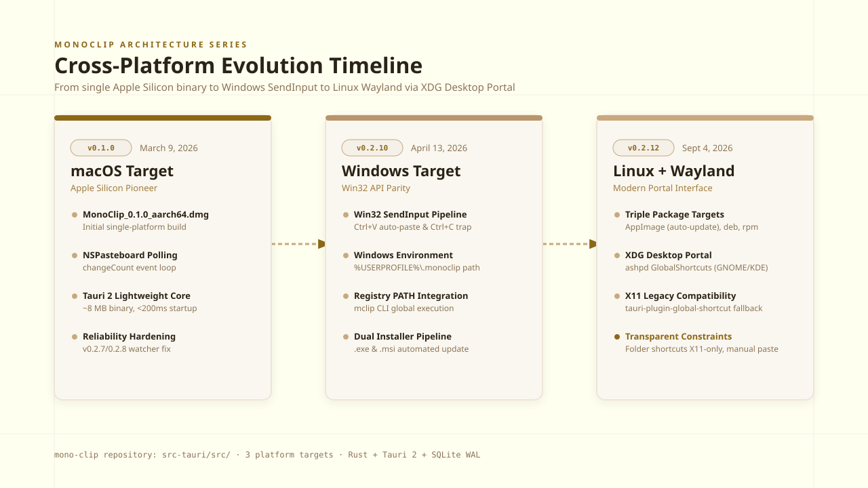Click the Triple Package Targets heading
868x488 pixels.
pos(675,214)
